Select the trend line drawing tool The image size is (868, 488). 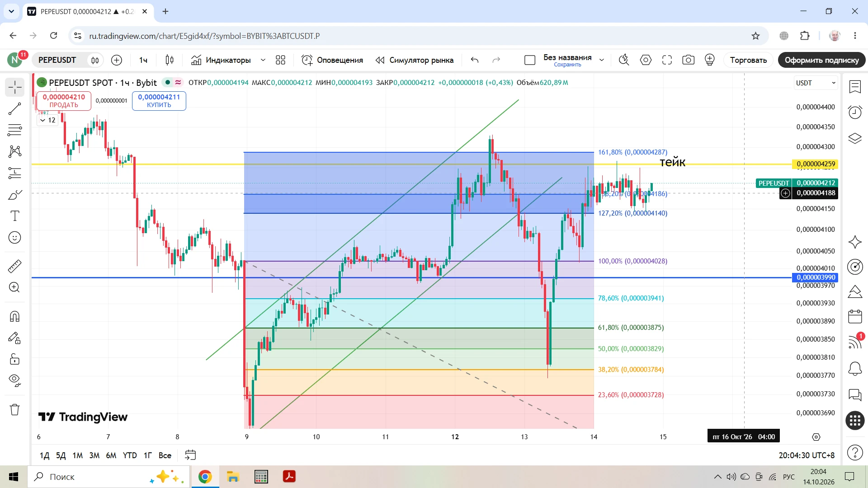[x=15, y=108]
